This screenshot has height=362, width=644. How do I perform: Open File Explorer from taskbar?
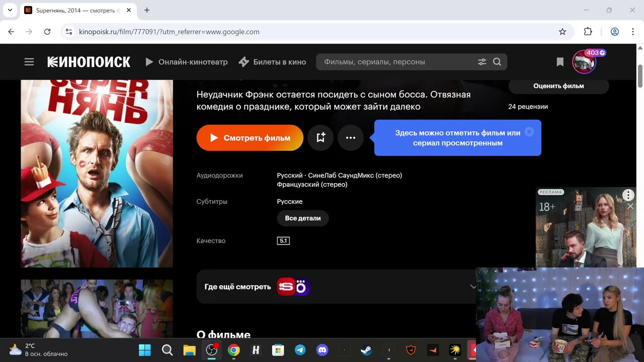point(189,350)
